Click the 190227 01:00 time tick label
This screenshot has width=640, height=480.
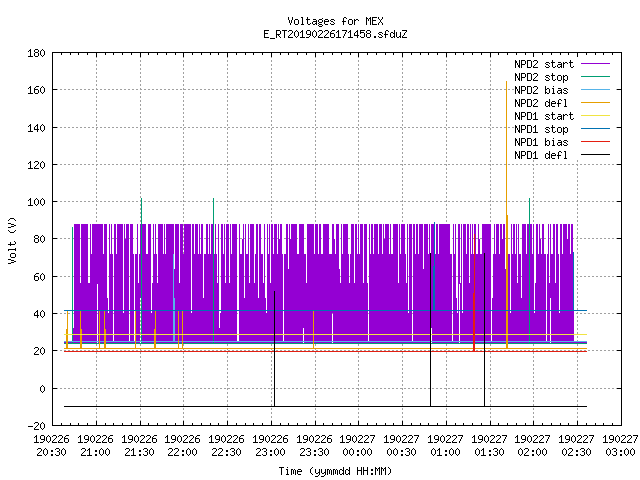coord(445,446)
